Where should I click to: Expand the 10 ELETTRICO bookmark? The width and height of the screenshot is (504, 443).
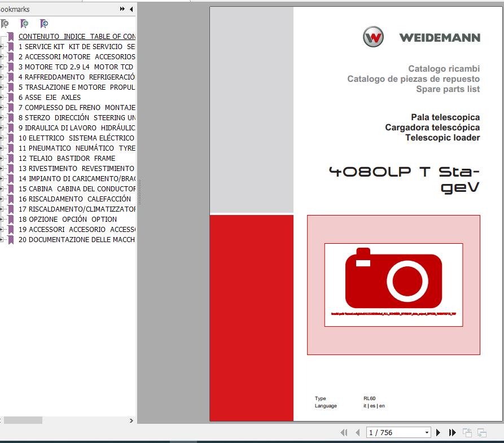tap(1, 138)
